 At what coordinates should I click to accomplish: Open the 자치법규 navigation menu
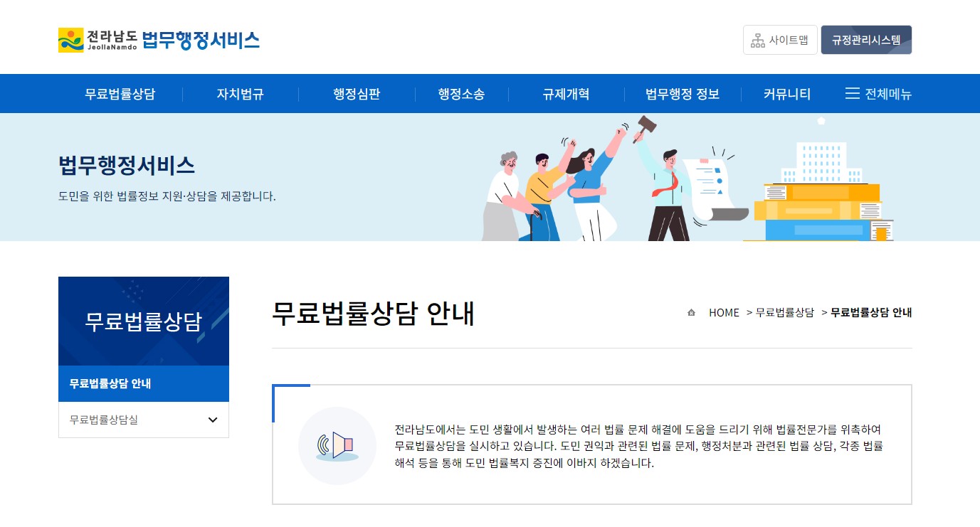pos(241,94)
